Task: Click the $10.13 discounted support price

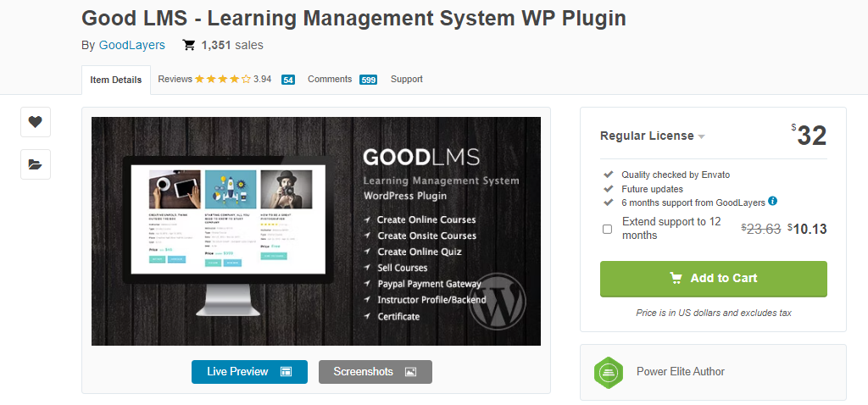Action: pyautogui.click(x=807, y=229)
